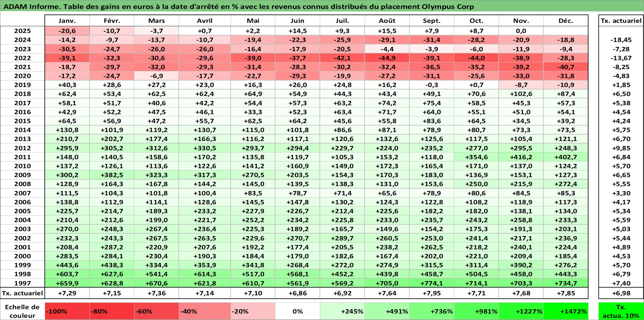644x320 pixels.
Task: Select the +416,2 cell for Nov. 2011
Action: (521, 157)
